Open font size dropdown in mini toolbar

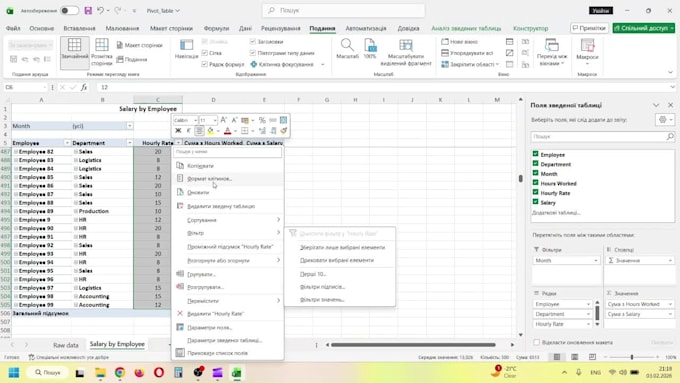click(215, 120)
